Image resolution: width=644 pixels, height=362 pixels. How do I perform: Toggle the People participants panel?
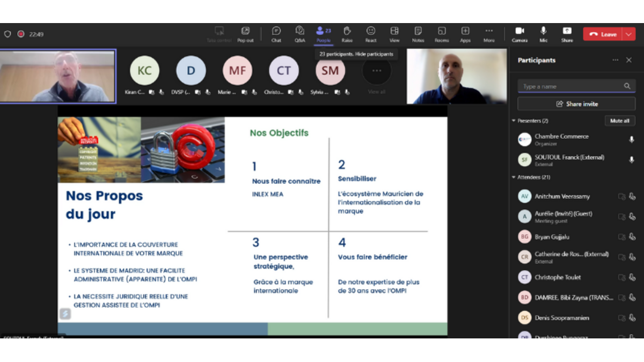click(x=323, y=34)
